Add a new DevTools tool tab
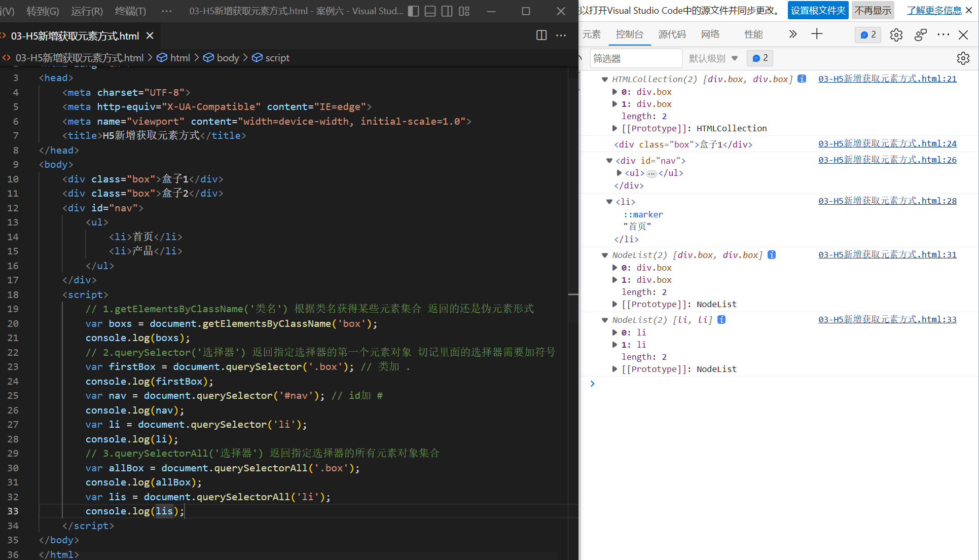This screenshot has height=560, width=979. click(817, 34)
